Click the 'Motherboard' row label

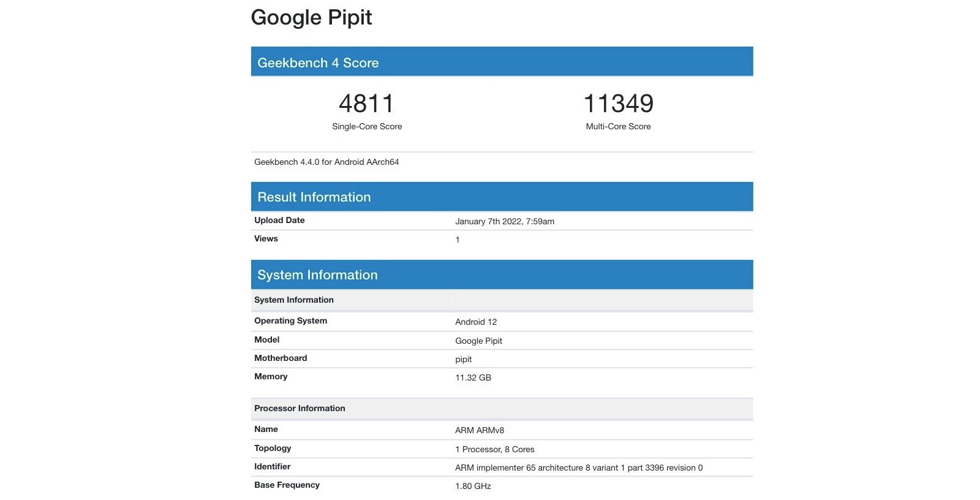pyautogui.click(x=281, y=358)
